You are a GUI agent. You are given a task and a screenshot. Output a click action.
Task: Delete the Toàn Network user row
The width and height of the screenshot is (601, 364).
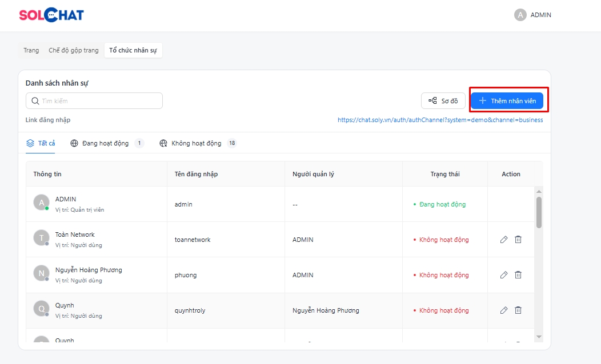click(x=518, y=240)
